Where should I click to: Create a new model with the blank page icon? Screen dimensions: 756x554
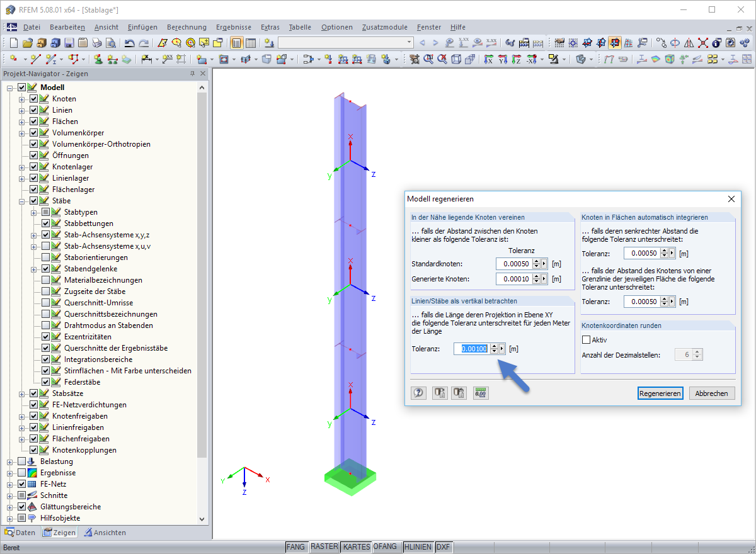14,43
